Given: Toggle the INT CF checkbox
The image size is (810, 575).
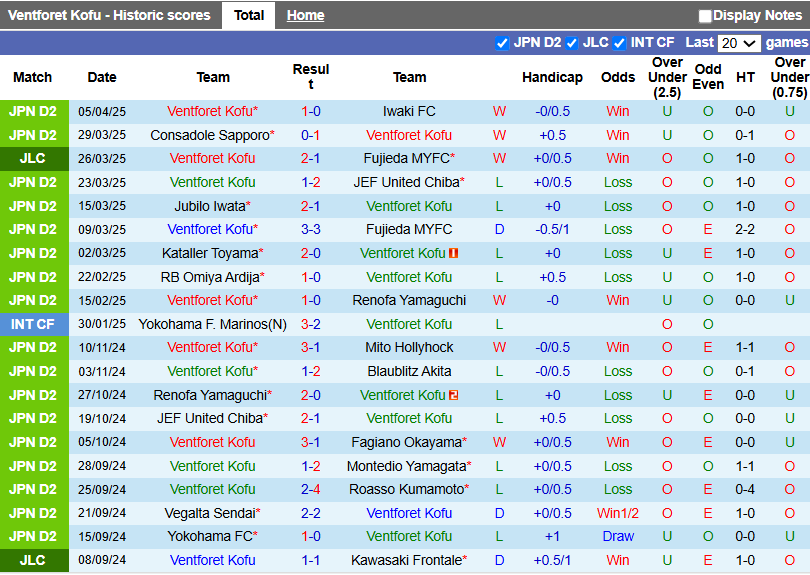Looking at the screenshot, I should pos(619,43).
